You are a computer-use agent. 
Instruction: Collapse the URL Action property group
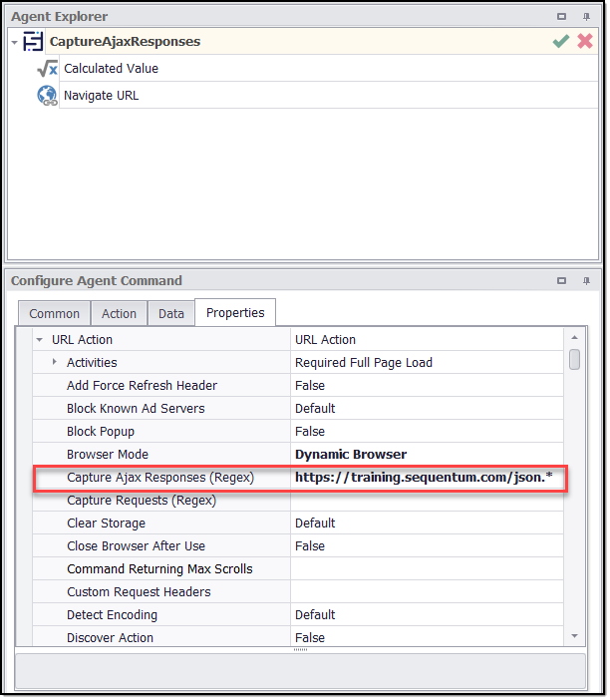click(x=39, y=340)
